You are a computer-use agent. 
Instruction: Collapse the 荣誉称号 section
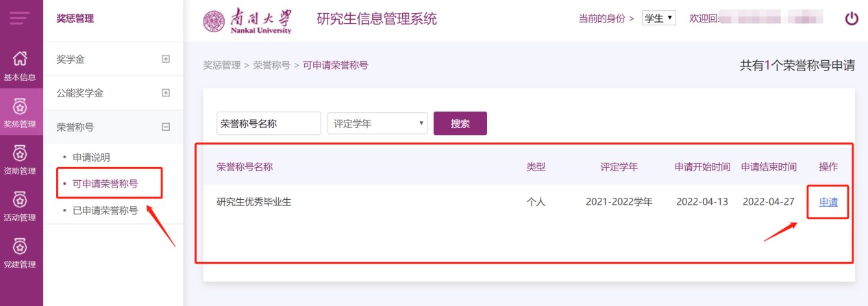click(165, 127)
